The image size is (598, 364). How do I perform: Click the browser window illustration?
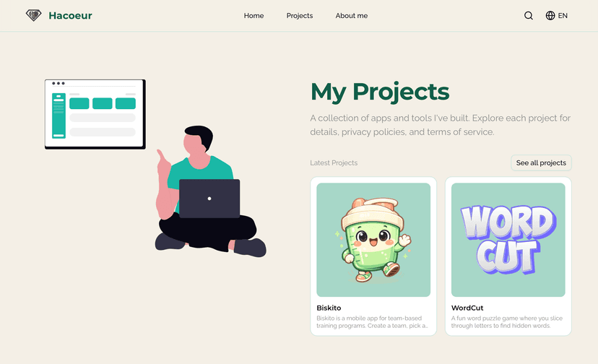[x=95, y=114]
